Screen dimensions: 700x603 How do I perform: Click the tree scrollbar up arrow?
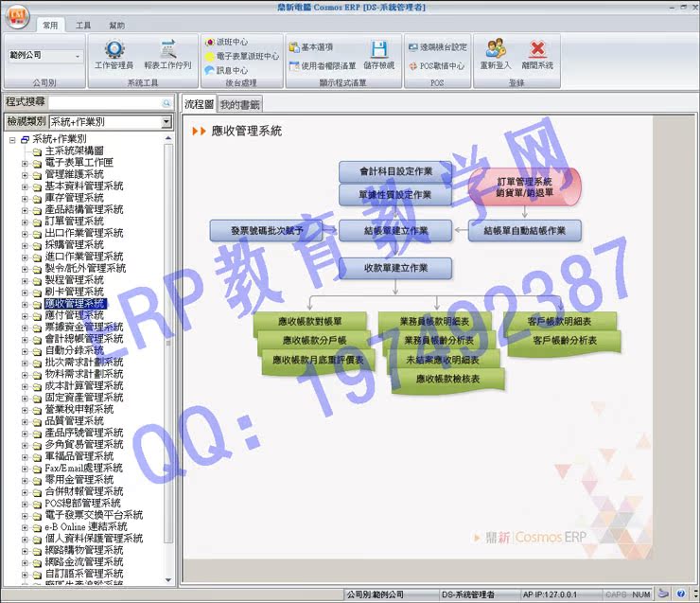coord(168,138)
